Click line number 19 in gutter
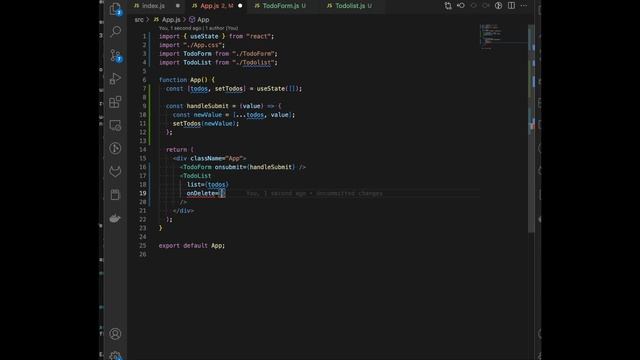 click(142, 193)
